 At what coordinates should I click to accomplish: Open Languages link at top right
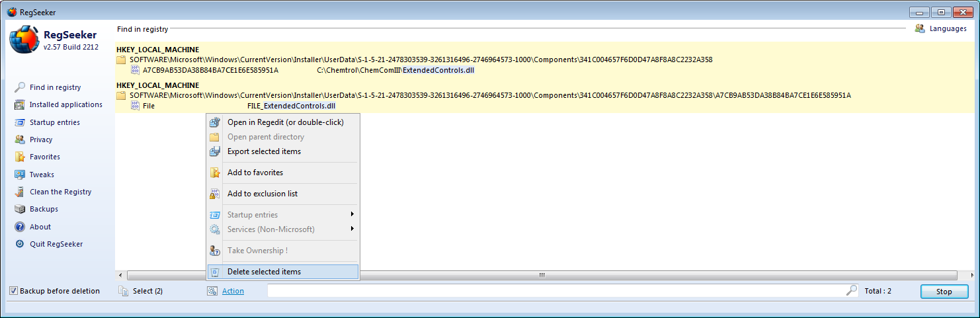[948, 29]
